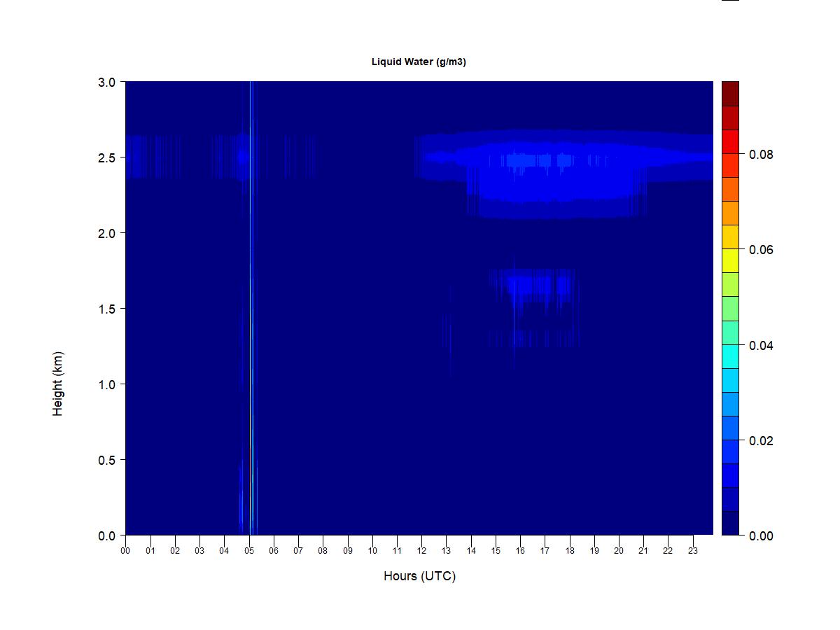
Task: Select the Hours (UTC) x-axis label
Action: click(x=419, y=576)
